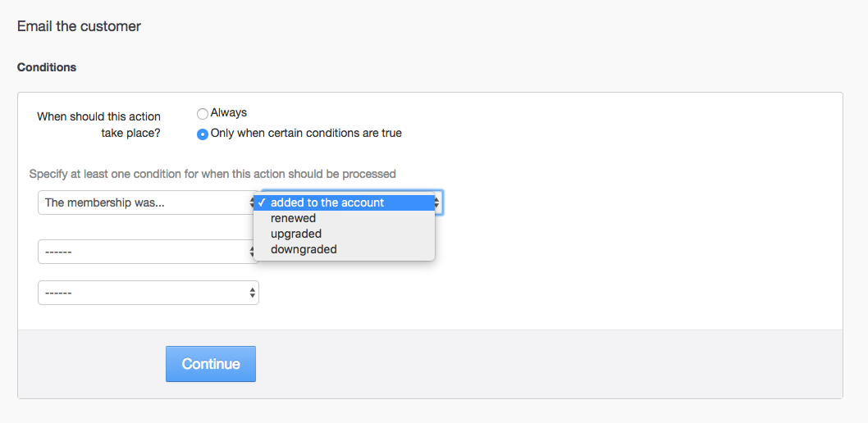
Task: Click the "Always" label text
Action: click(x=229, y=113)
